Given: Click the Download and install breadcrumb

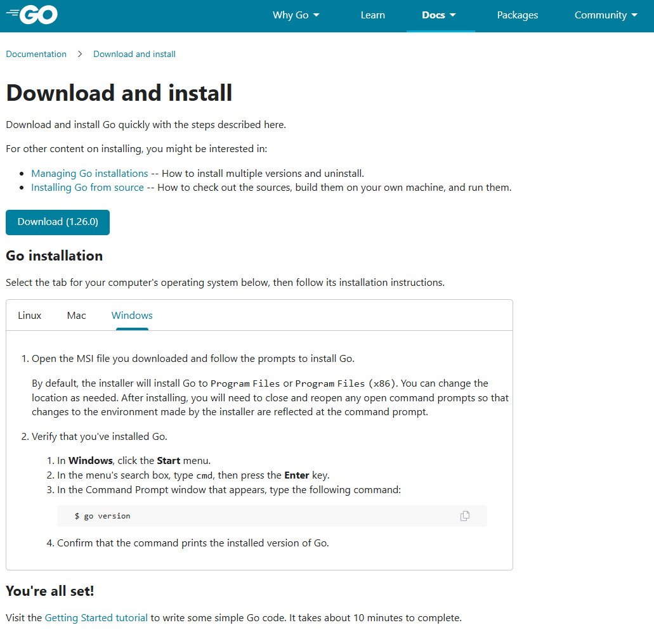Looking at the screenshot, I should click(x=134, y=54).
